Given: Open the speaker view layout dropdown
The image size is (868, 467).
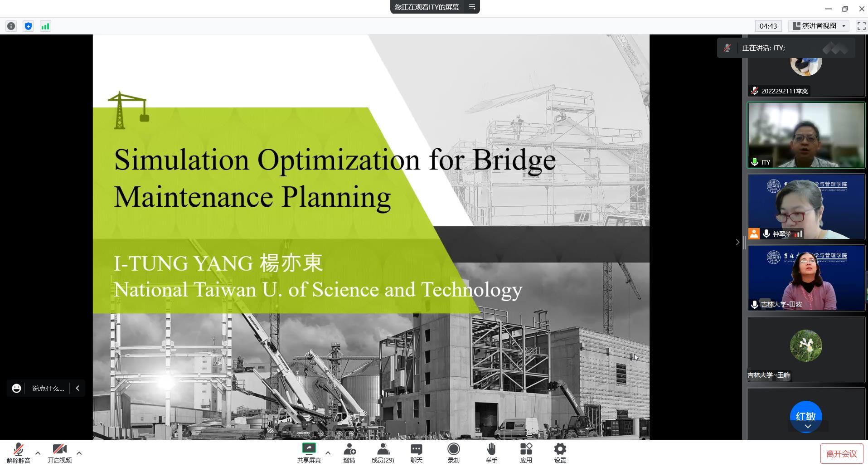Looking at the screenshot, I should (x=819, y=26).
